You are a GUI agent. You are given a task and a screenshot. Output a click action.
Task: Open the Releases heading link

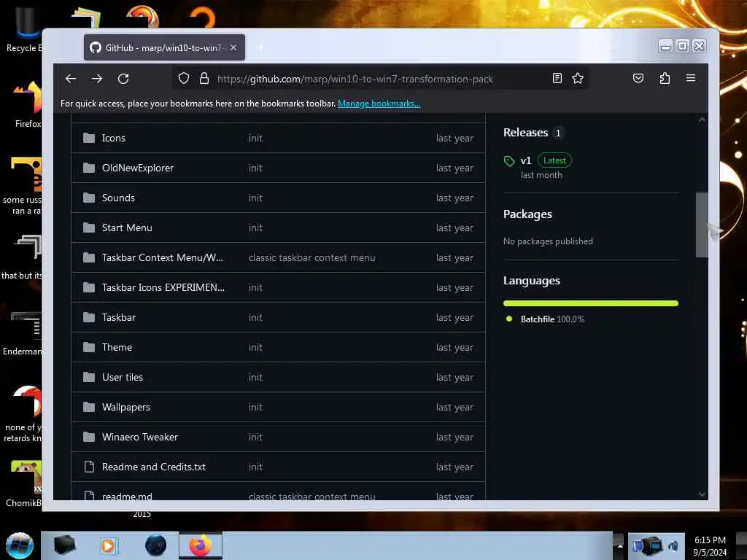coord(525,133)
